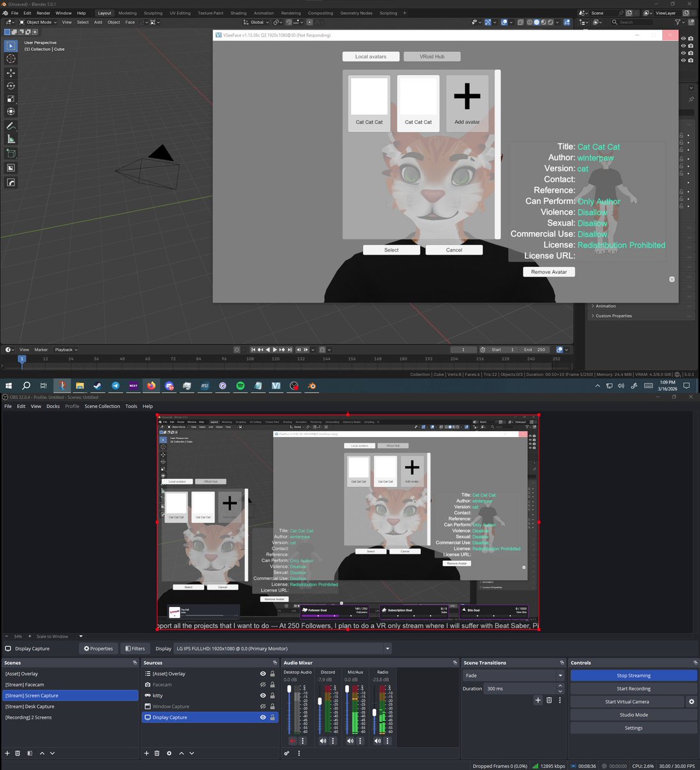Open the Scene Collection menu in OBS
This screenshot has width=700, height=770.
(102, 406)
